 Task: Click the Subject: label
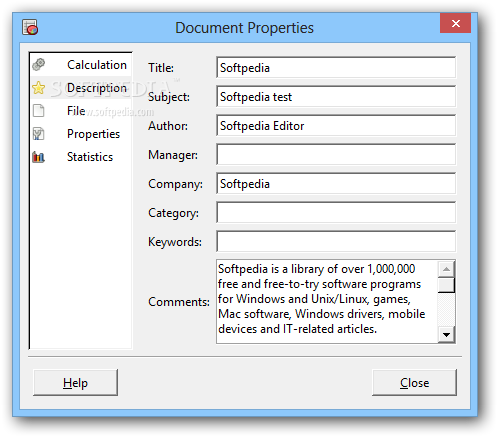click(x=169, y=97)
